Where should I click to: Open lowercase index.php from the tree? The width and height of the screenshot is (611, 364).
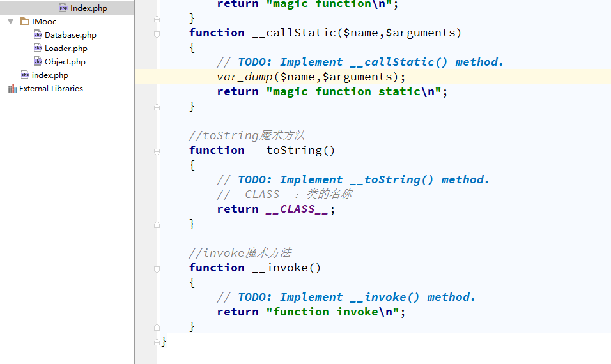(50, 75)
